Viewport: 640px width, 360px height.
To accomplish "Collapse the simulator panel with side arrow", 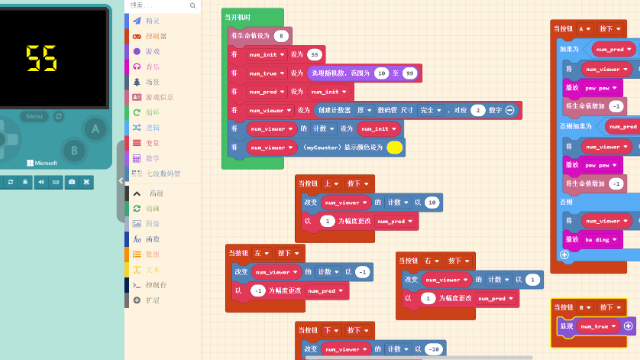I will click(121, 181).
